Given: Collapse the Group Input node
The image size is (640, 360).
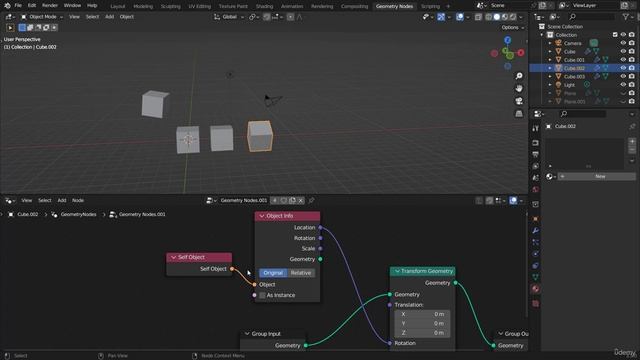Looking at the screenshot, I should pos(247,334).
